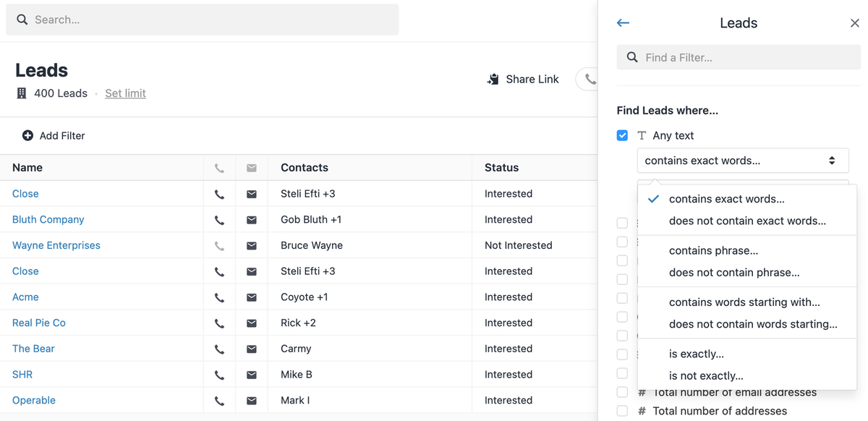Screen dimensions: 868x421
Task: Click the email icon in the Acme row
Action: [x=252, y=297]
